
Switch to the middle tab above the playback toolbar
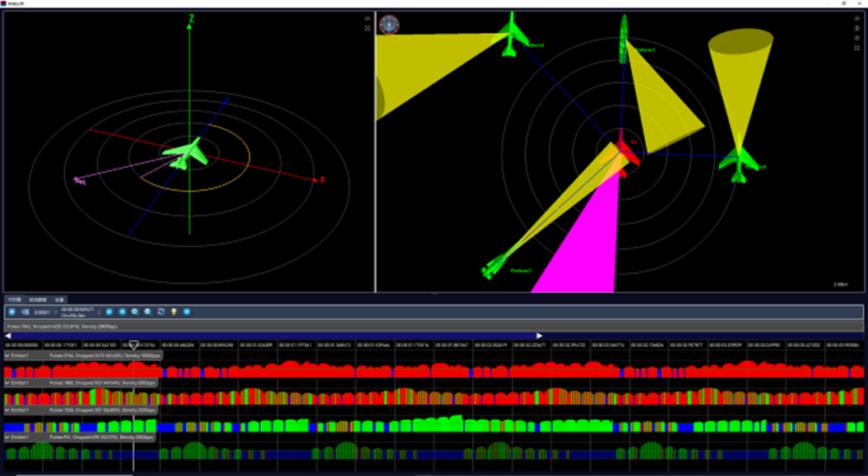38,299
